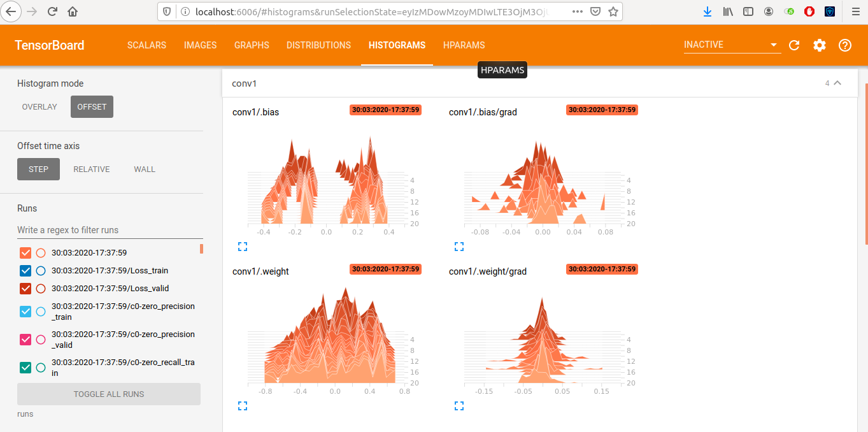The height and width of the screenshot is (432, 868).
Task: Select the HISTOGRAMS tab
Action: (397, 45)
